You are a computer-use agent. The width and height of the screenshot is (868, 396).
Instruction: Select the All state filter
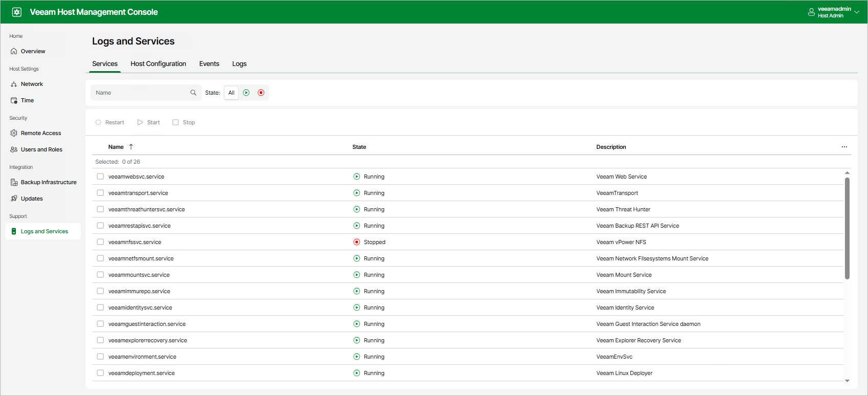click(x=231, y=93)
